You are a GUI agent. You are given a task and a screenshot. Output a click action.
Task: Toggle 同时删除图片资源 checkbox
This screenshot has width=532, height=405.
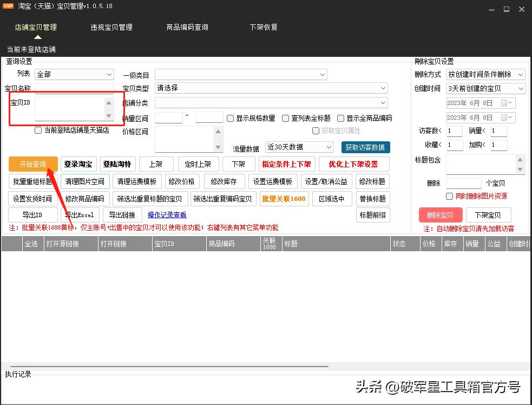(449, 195)
